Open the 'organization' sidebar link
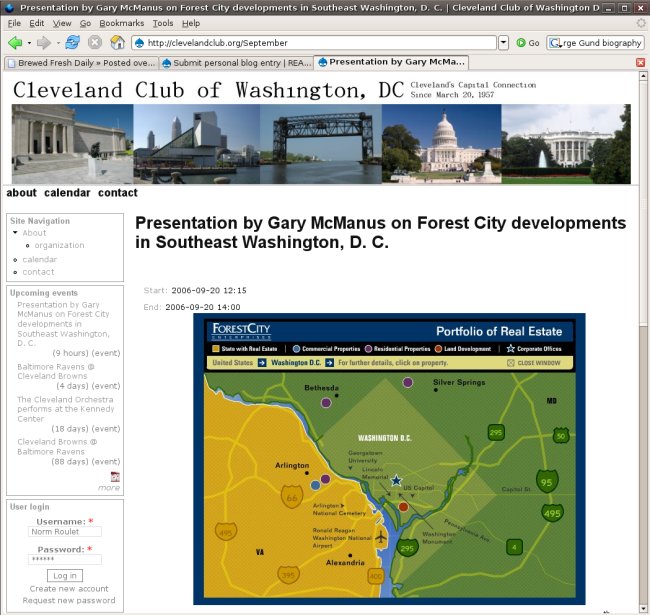The height and width of the screenshot is (615, 650). pyautogui.click(x=59, y=245)
